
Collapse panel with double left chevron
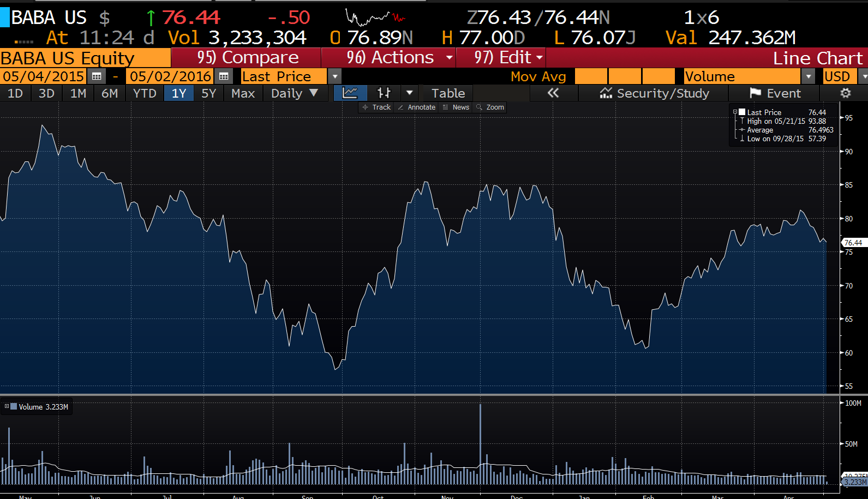553,93
